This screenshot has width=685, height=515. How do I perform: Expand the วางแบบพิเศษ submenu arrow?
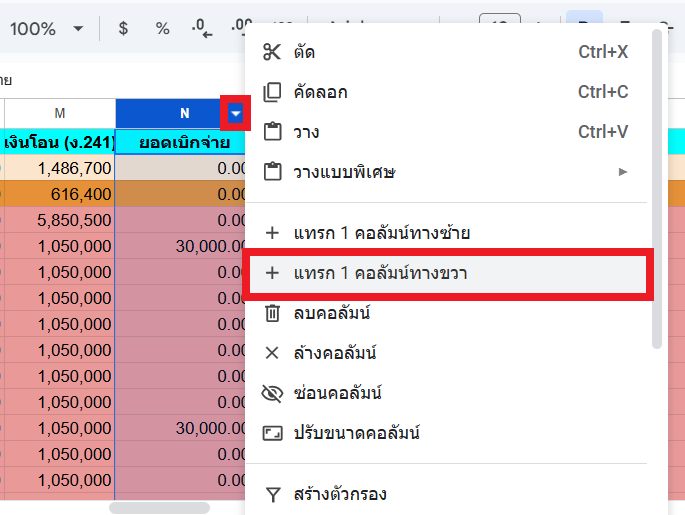pyautogui.click(x=623, y=172)
